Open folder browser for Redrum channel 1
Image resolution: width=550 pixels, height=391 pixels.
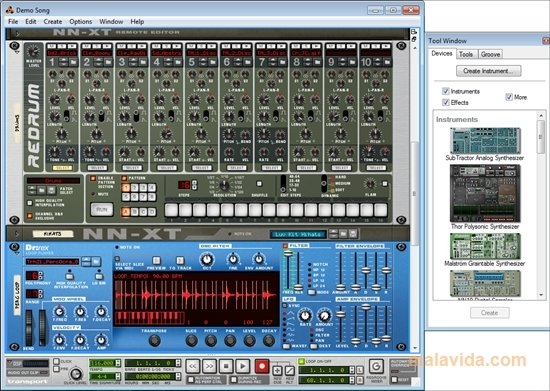(x=73, y=62)
